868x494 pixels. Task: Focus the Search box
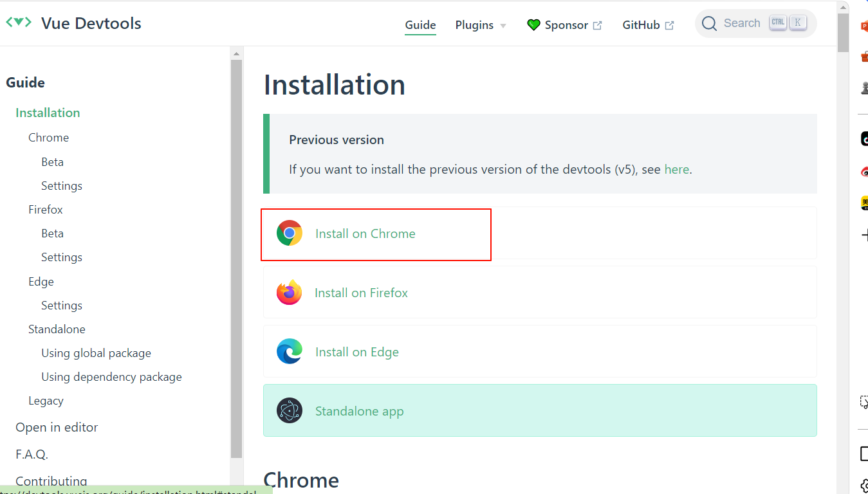pos(755,24)
